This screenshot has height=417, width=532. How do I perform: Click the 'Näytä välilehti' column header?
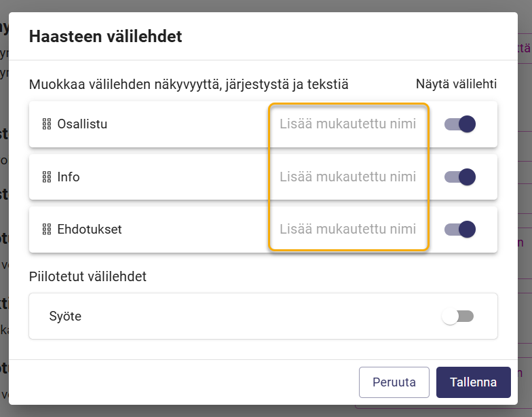pos(456,84)
